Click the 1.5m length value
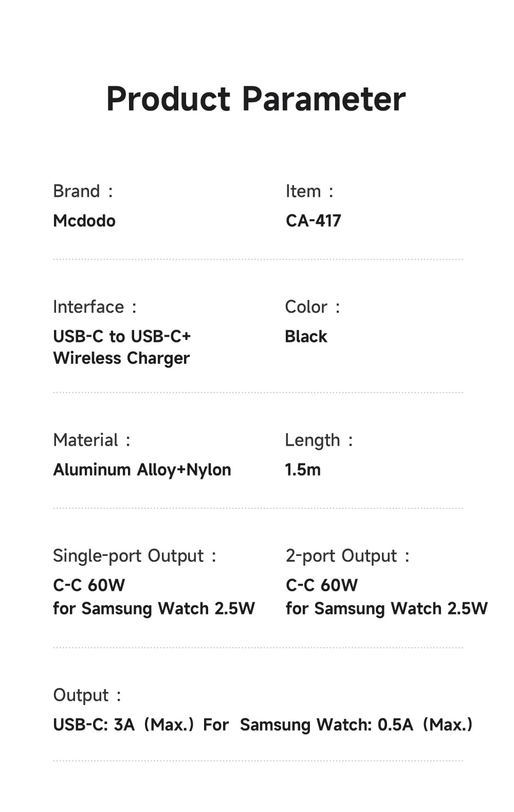 click(x=303, y=470)
